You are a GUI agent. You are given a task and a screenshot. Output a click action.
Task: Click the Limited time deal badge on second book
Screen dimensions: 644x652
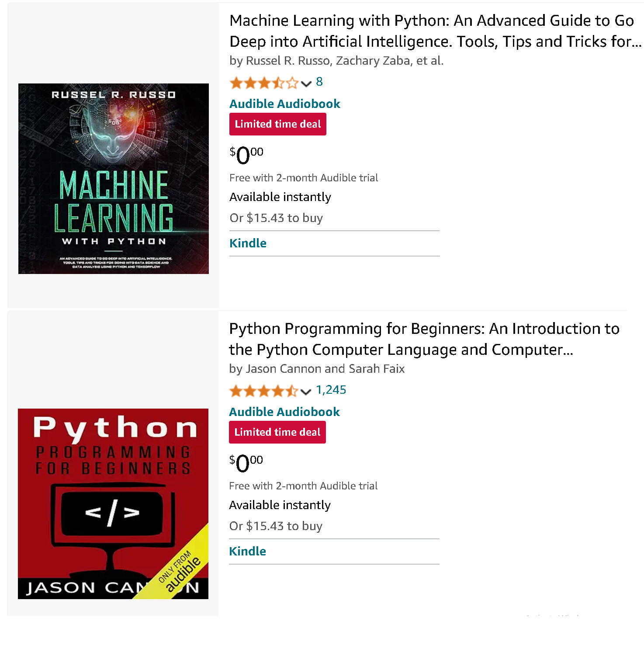click(277, 432)
